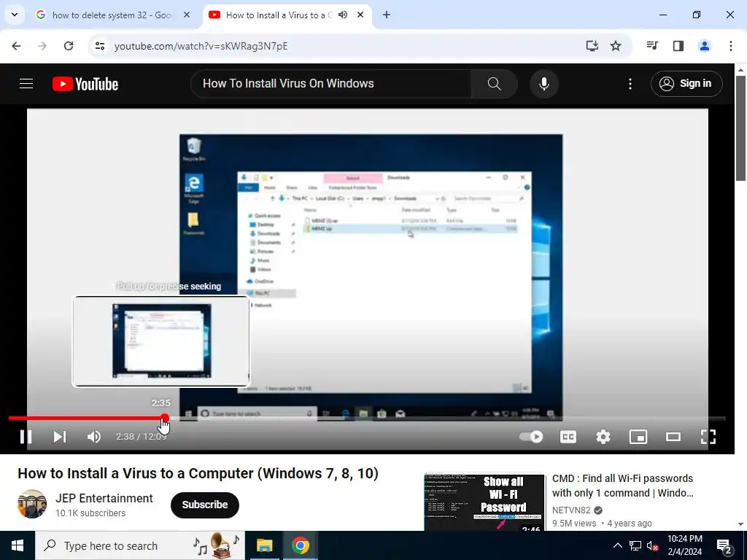Open Chrome media control button
The image size is (747, 560).
[652, 46]
